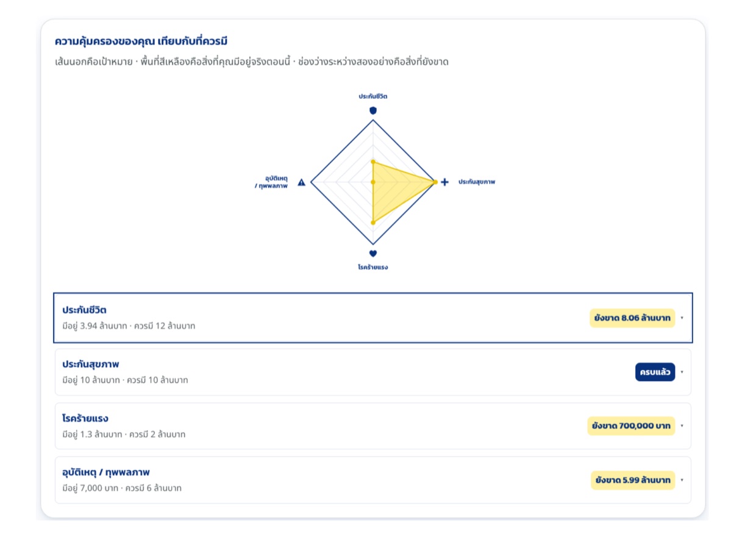
Task: Click the plus icon beside ประกันสุขภาพ axis
Action: (444, 182)
